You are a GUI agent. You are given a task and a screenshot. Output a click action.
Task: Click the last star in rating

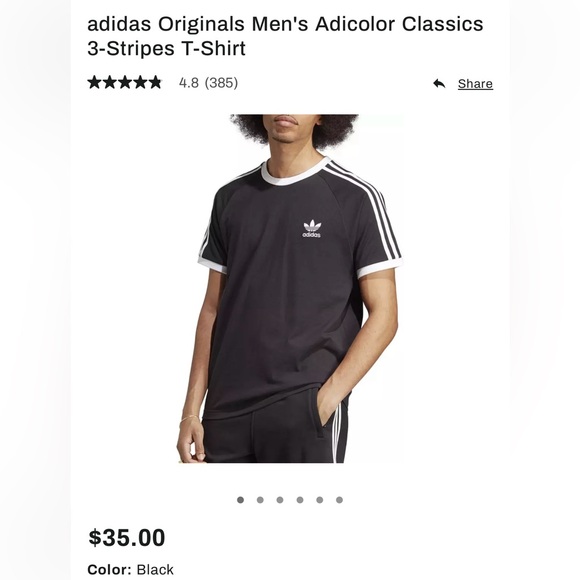pyautogui.click(x=155, y=82)
